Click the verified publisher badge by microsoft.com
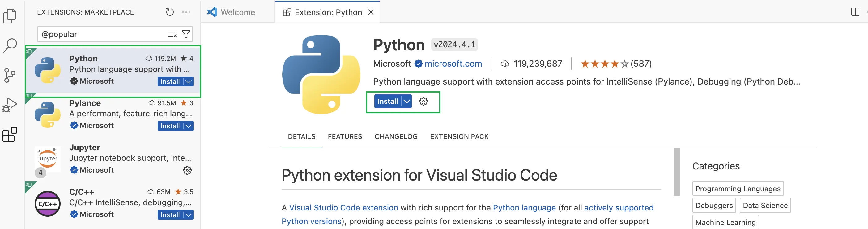The width and height of the screenshot is (868, 229). coord(418,64)
